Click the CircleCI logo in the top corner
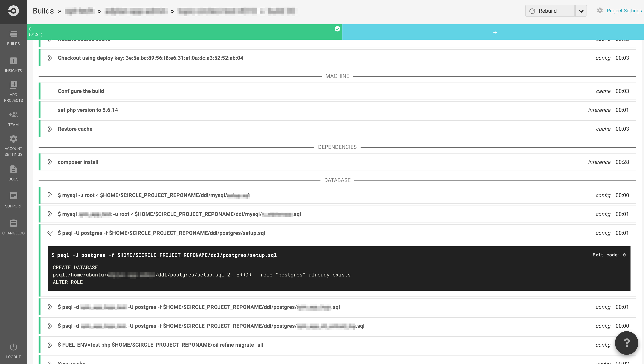The height and width of the screenshot is (364, 644). pos(13,10)
